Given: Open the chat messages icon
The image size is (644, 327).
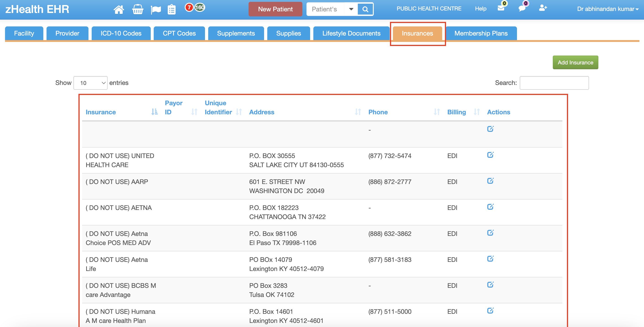Looking at the screenshot, I should [x=522, y=8].
